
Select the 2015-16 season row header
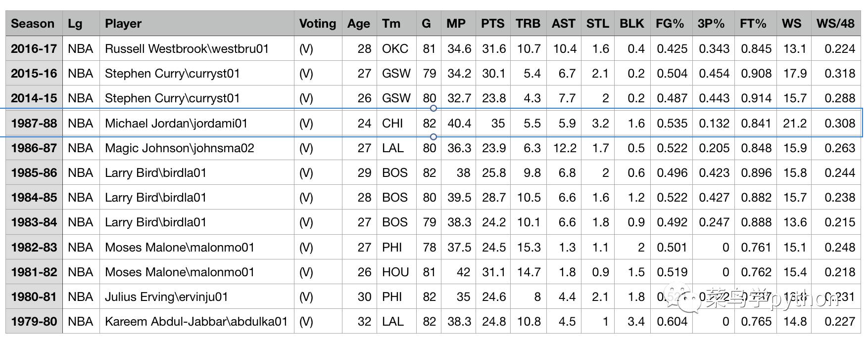[x=34, y=74]
